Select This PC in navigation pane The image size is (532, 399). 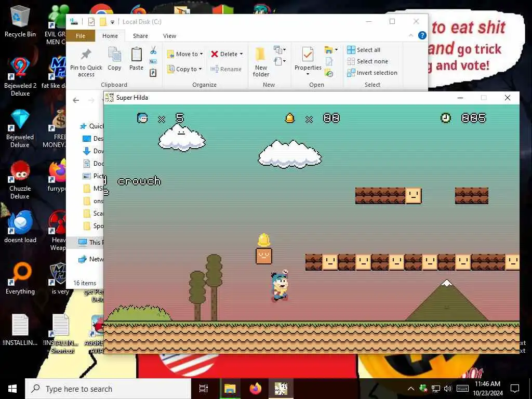[90, 242]
